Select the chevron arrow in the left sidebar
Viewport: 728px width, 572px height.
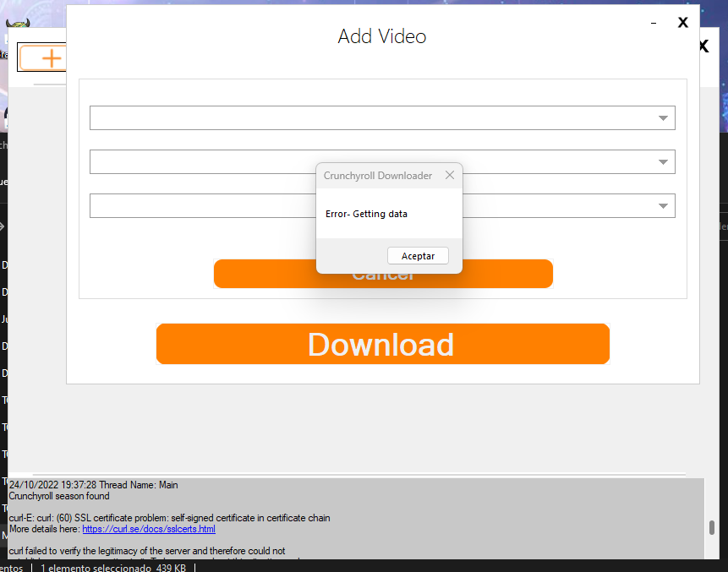3,226
